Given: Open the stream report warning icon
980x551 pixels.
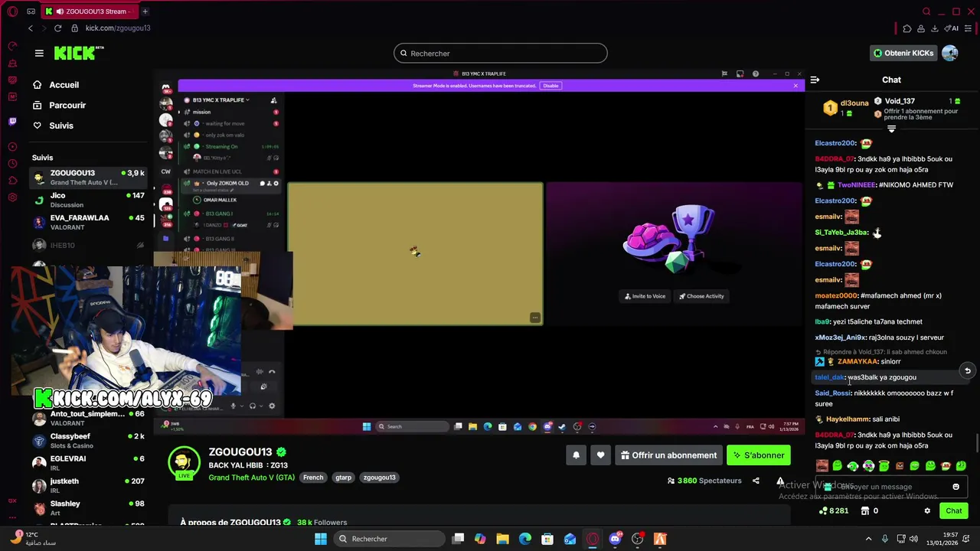Looking at the screenshot, I should point(780,481).
